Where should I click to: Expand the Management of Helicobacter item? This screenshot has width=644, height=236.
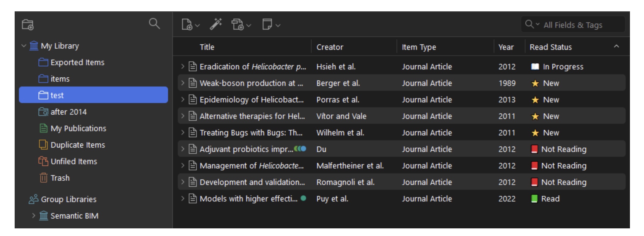183,165
